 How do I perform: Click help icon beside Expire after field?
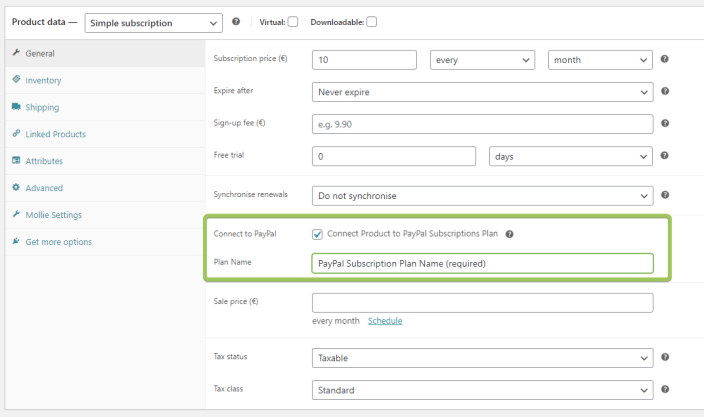click(665, 92)
